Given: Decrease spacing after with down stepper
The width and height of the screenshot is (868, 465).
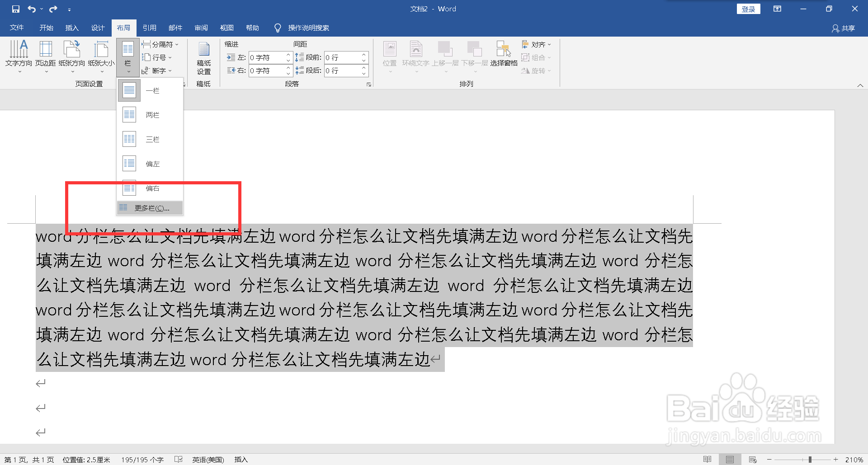Looking at the screenshot, I should pyautogui.click(x=364, y=74).
